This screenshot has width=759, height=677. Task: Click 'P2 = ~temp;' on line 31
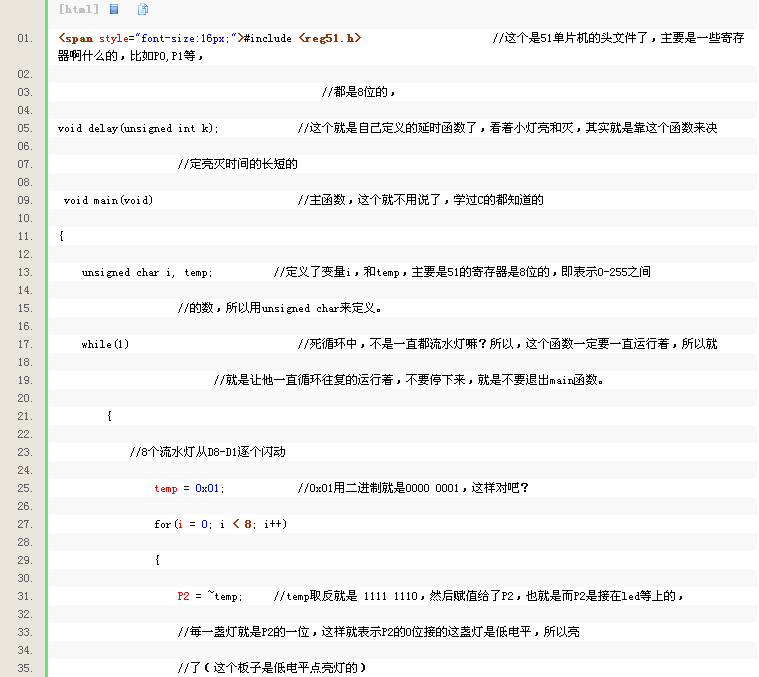click(x=210, y=596)
